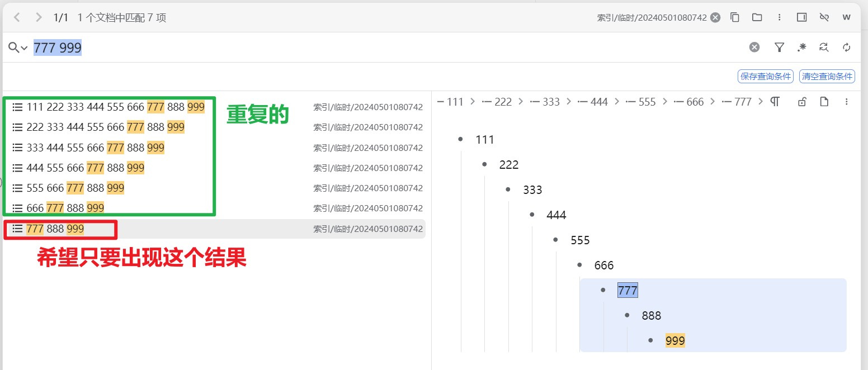
Task: Click the bullet beside 999
Action: 650,340
